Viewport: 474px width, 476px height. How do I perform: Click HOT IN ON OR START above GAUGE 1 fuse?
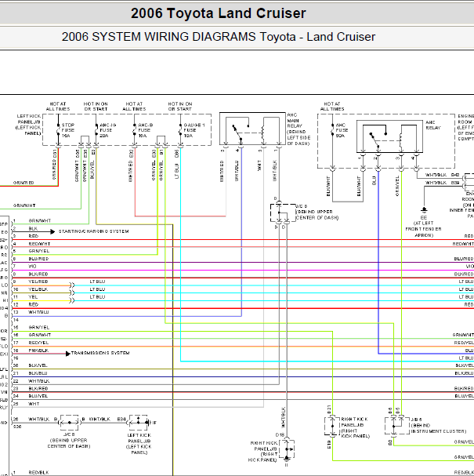coord(180,106)
